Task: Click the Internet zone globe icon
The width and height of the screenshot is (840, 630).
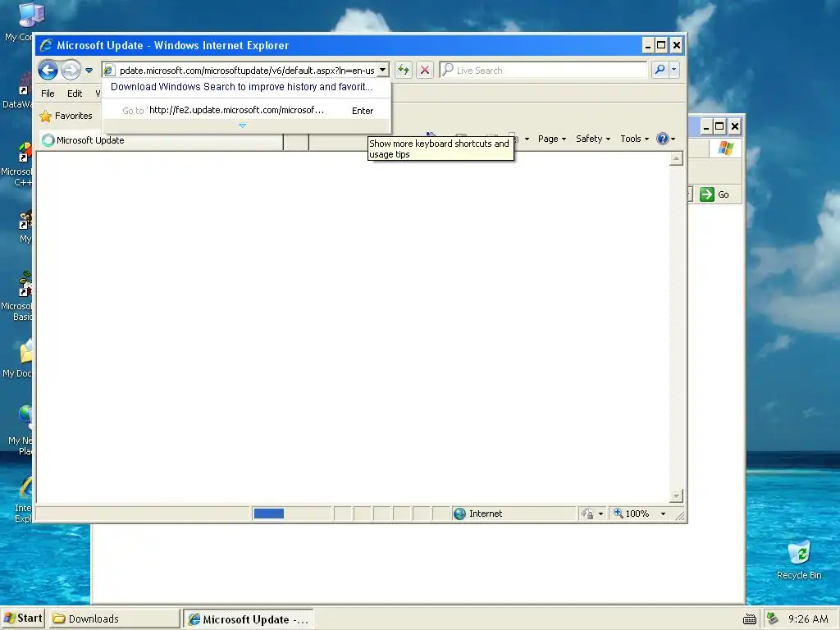Action: 459,514
